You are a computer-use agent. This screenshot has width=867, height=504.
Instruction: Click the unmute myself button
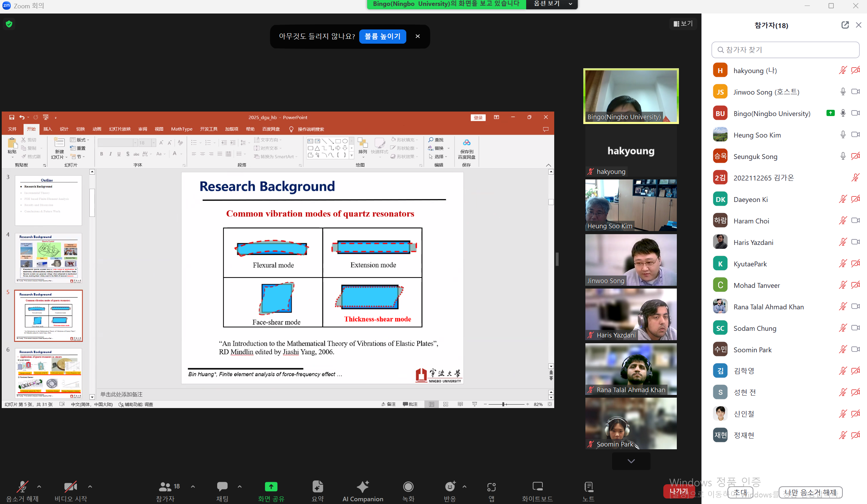click(x=811, y=492)
